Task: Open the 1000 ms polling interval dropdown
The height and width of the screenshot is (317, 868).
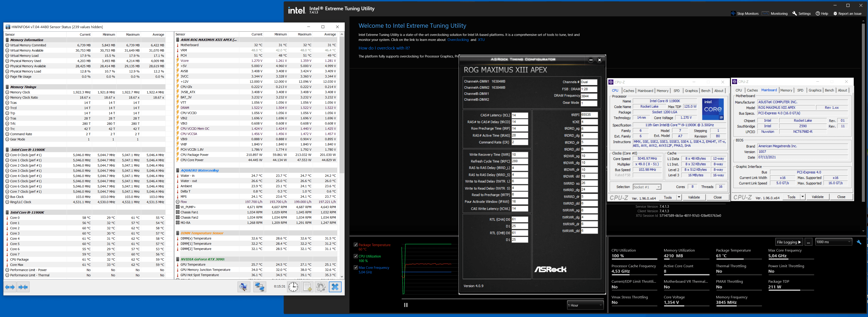Action: tap(833, 242)
